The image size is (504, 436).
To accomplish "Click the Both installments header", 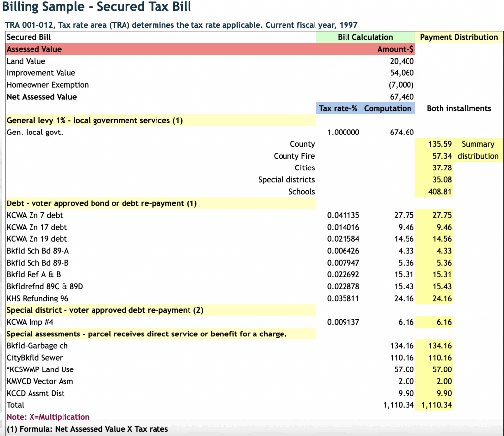I will pyautogui.click(x=459, y=108).
